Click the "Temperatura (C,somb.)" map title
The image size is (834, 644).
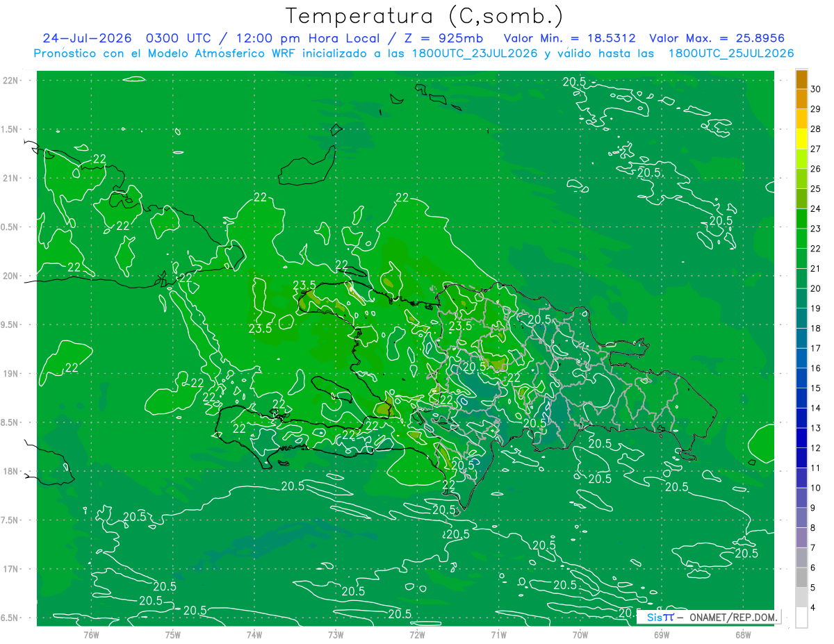click(x=425, y=16)
